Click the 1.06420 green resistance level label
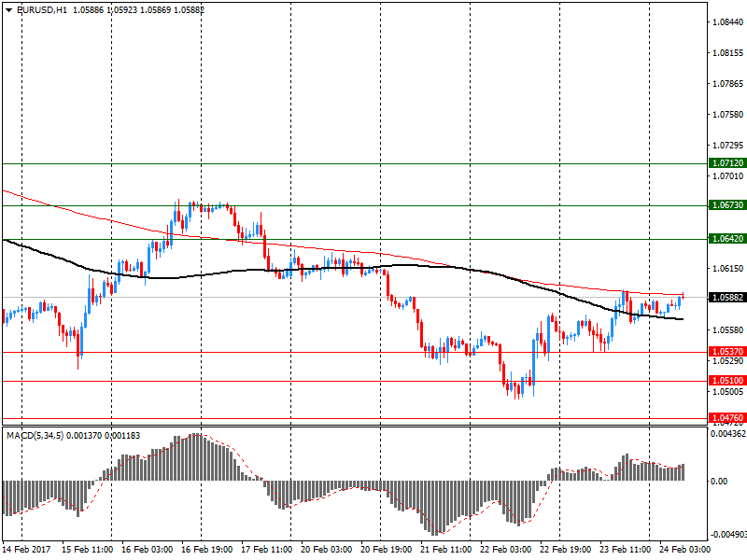 coord(727,239)
